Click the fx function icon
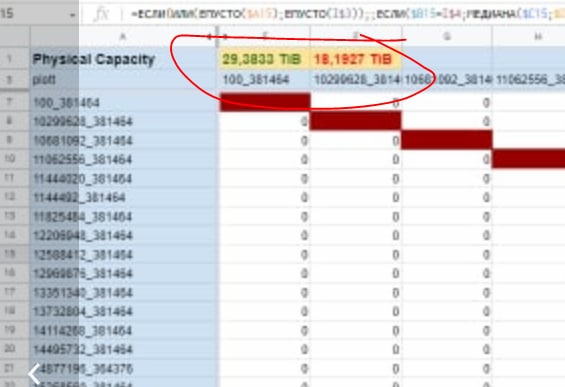This screenshot has height=387, width=565. (x=101, y=14)
